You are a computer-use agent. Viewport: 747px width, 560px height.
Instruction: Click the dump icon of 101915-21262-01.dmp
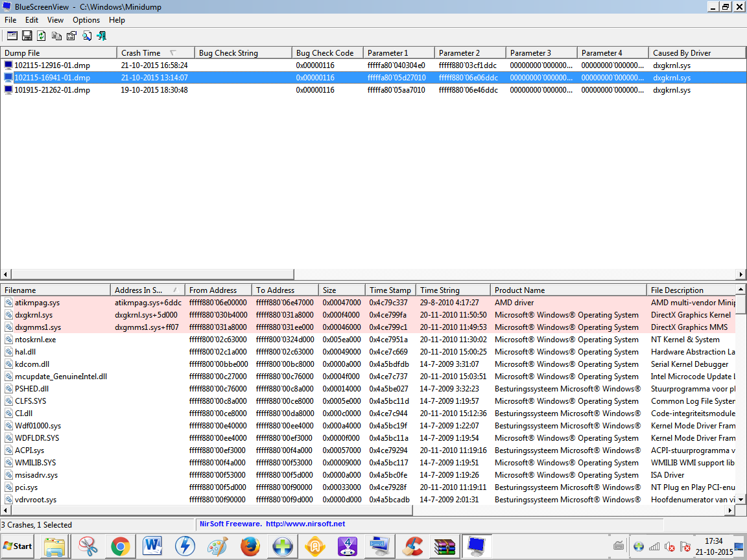[x=8, y=90]
